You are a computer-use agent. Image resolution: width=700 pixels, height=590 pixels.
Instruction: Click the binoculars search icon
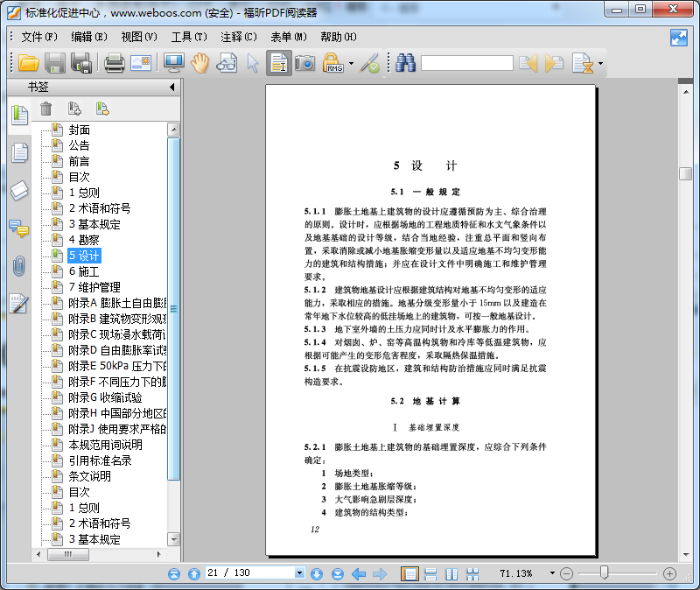coord(405,63)
